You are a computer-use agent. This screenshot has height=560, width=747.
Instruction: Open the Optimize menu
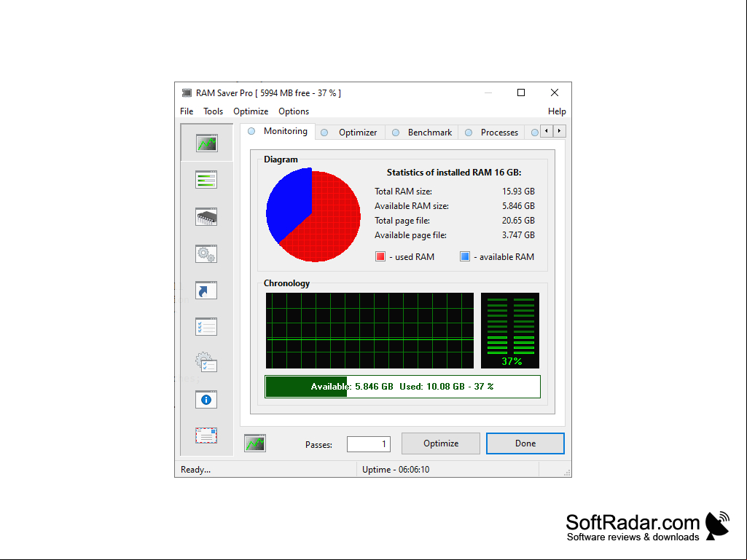tap(251, 111)
